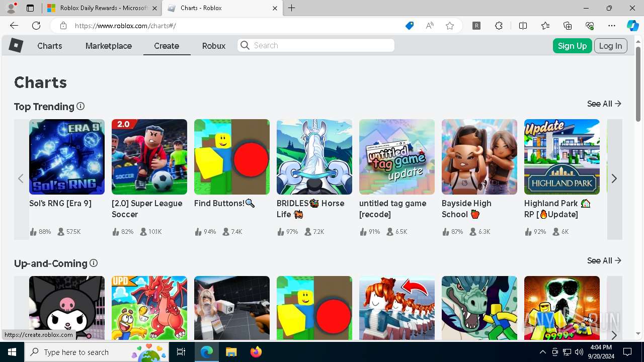The image size is (644, 362).
Task: Move Top Trending carousel left arrow
Action: pyautogui.click(x=21, y=178)
